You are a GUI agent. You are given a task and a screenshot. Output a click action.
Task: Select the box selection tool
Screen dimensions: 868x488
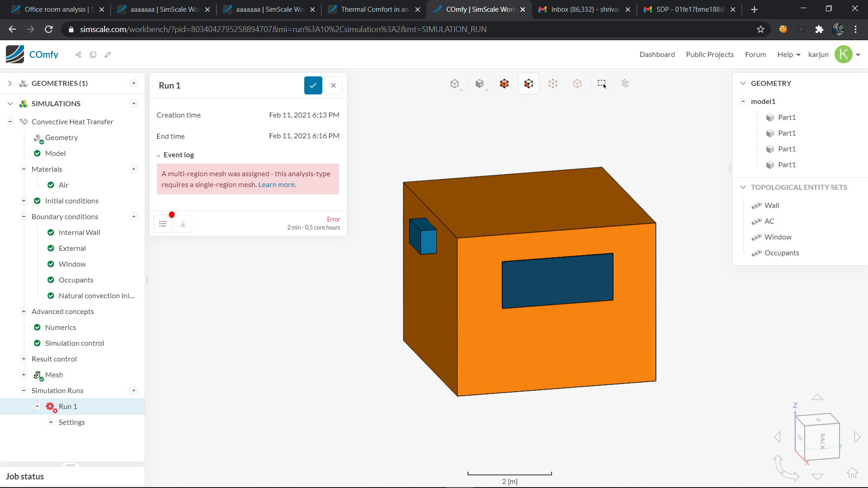point(602,84)
